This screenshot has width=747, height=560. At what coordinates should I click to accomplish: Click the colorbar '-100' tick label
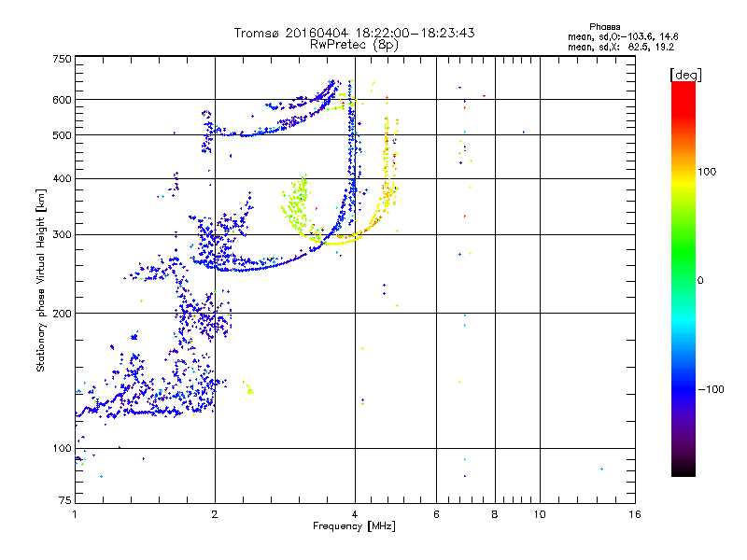click(711, 389)
